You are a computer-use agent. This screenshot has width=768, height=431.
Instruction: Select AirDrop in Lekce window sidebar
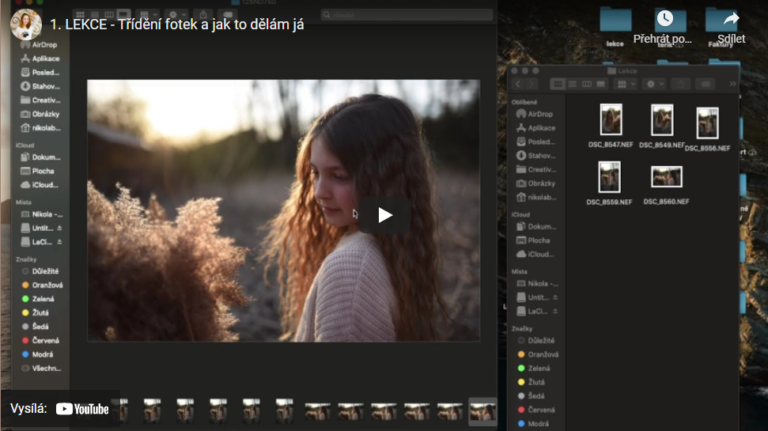pos(535,114)
